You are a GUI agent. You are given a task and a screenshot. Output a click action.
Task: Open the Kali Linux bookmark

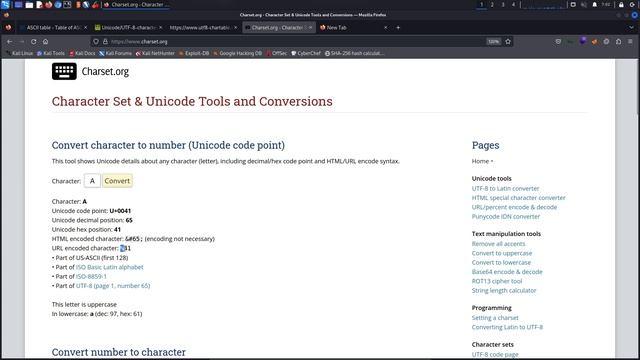[19, 53]
